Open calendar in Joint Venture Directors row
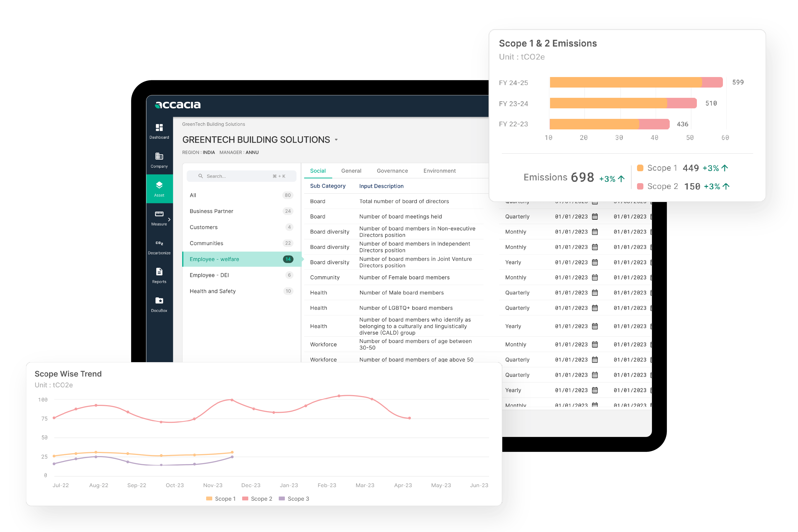 (x=595, y=262)
